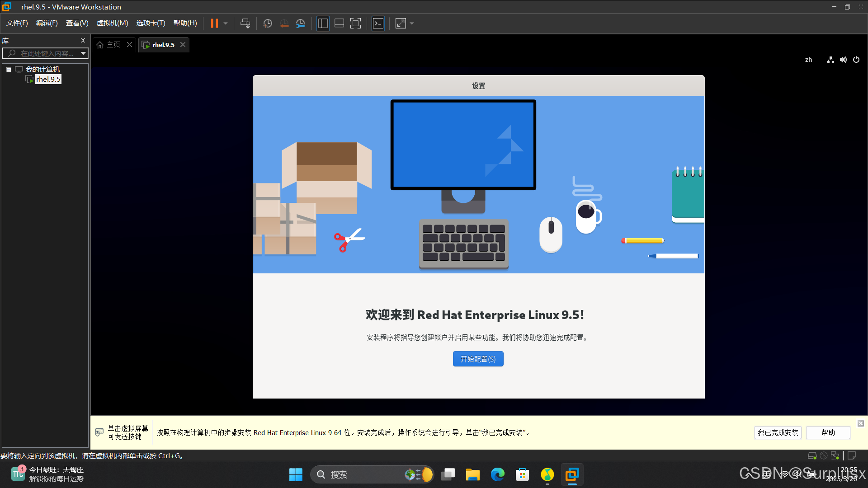Enter full screen mode
Viewport: 868px width, 488px height.
(x=356, y=23)
